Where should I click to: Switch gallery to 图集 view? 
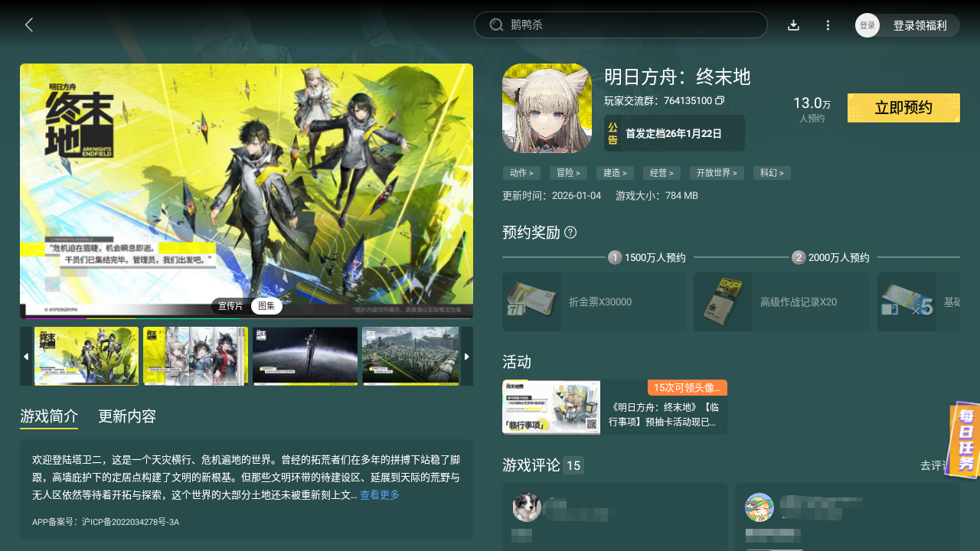(266, 306)
